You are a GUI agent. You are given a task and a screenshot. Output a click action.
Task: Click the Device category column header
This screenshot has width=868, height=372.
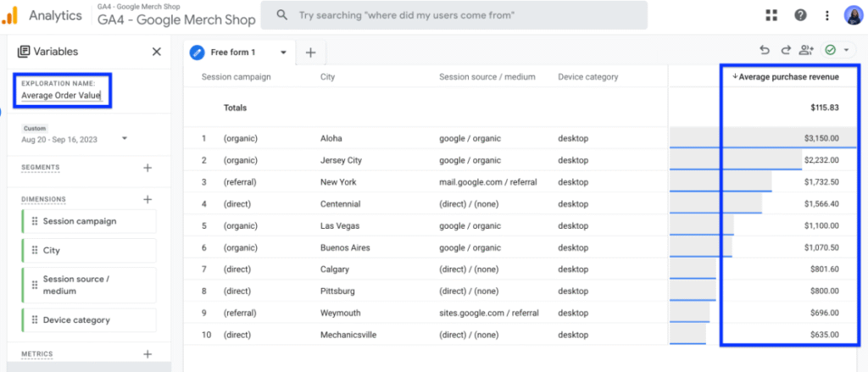[x=588, y=77]
